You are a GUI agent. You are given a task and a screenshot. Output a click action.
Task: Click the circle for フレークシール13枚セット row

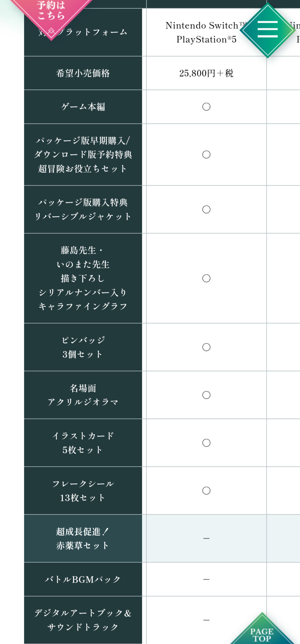click(206, 490)
